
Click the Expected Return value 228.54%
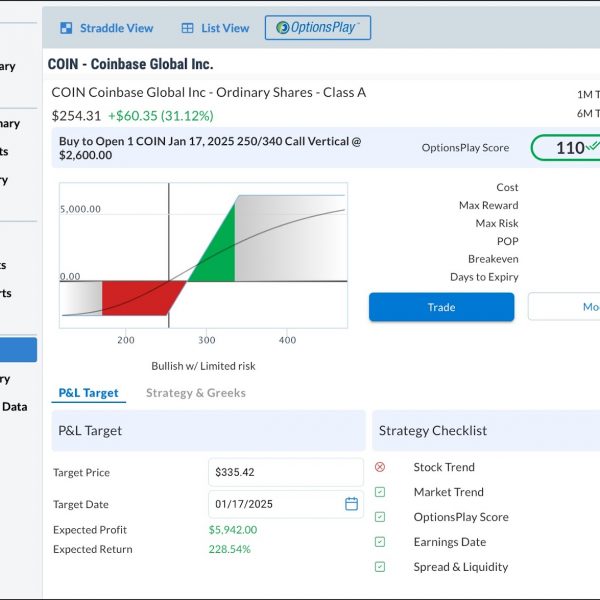pos(230,549)
